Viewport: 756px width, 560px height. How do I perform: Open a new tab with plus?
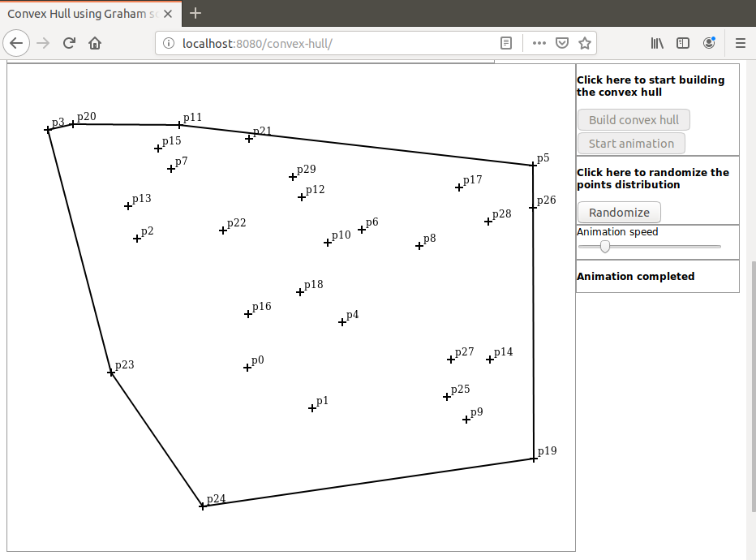(x=195, y=13)
